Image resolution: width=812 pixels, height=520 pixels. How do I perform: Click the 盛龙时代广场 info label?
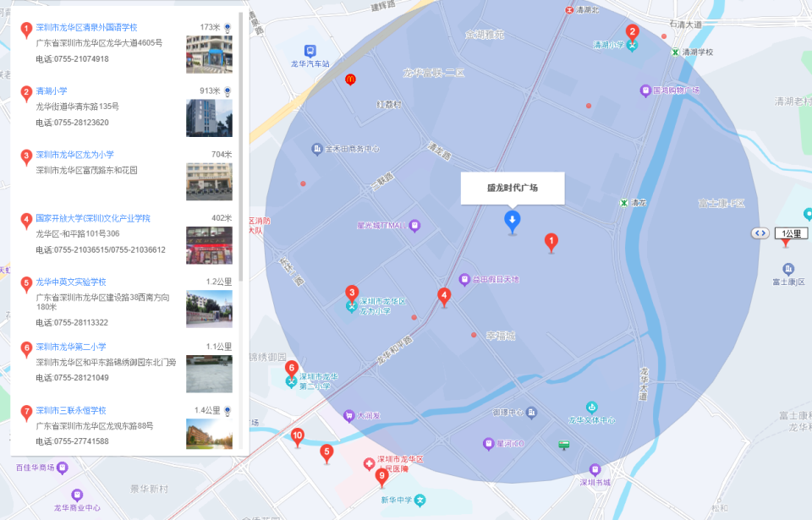point(513,188)
